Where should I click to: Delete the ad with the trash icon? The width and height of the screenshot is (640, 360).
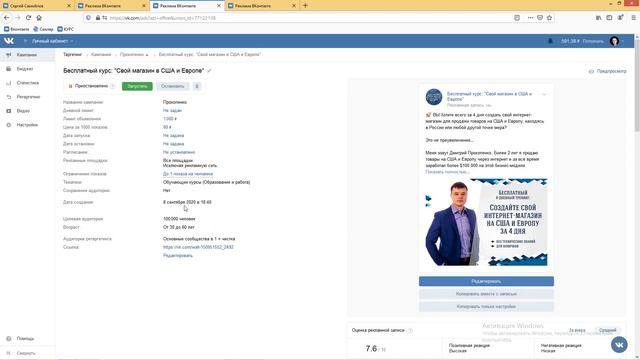(x=197, y=86)
